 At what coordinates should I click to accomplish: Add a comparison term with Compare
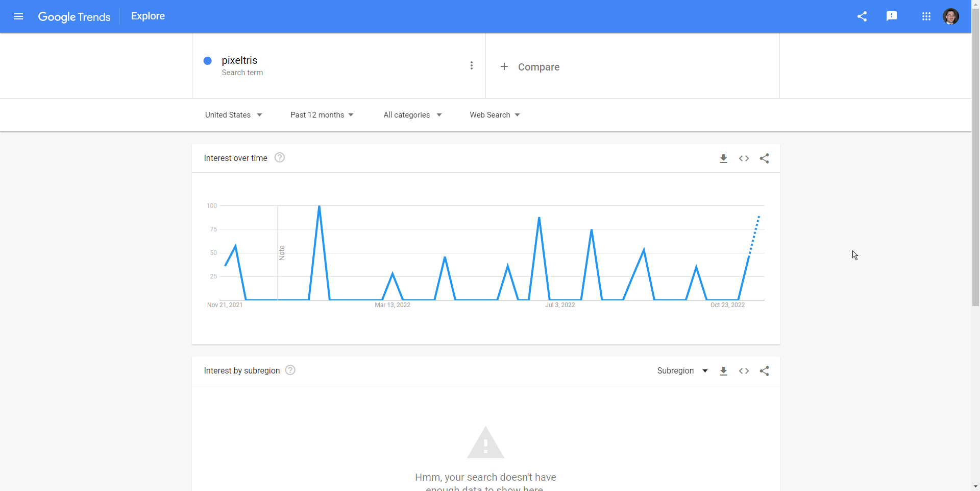[530, 67]
